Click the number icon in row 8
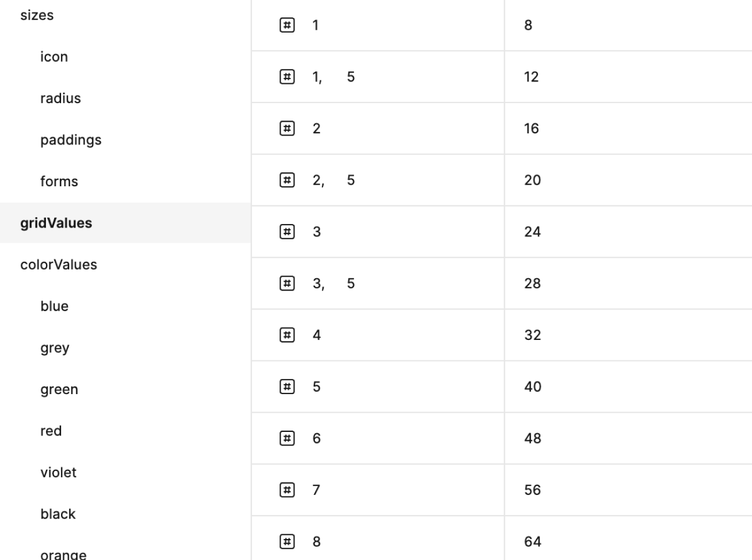The height and width of the screenshot is (560, 752). tap(287, 541)
